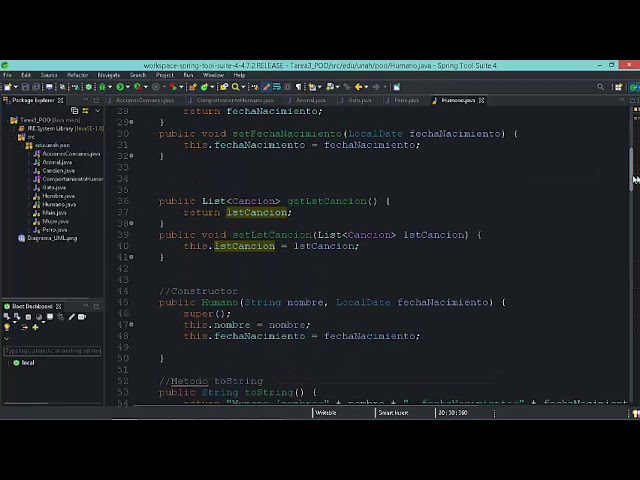Open the Debug dropdown arrow
Screen dimensions: 640x480
coord(110,87)
